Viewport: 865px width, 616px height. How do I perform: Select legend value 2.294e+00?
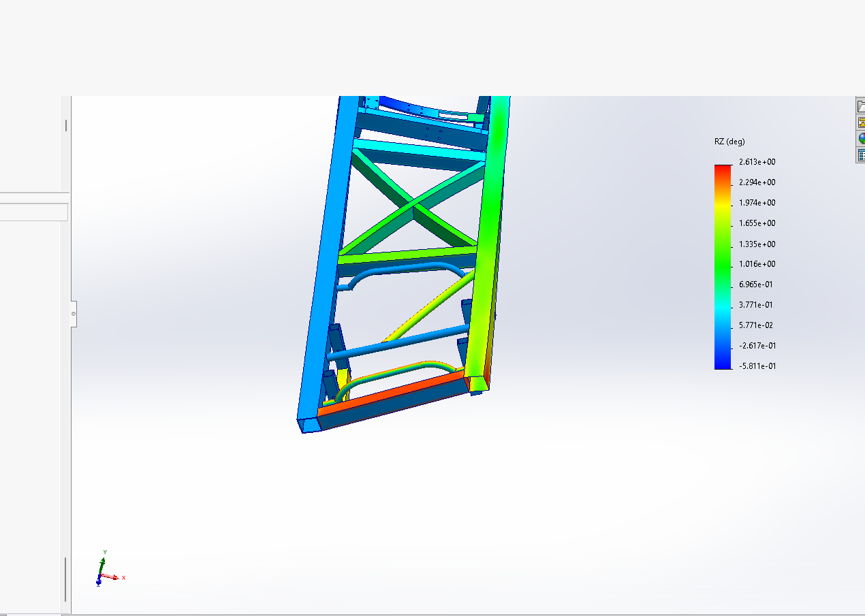757,182
